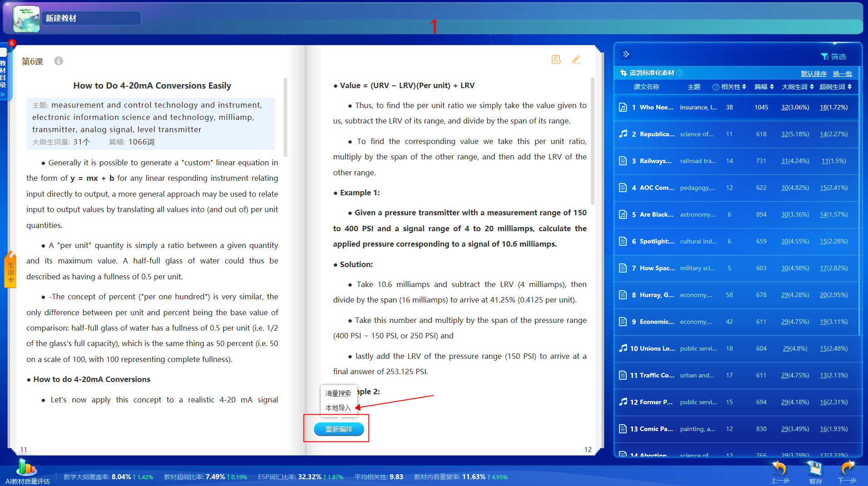Click the help icon beside 蓝鸽标准化素材
868x486 pixels.
coord(680,73)
